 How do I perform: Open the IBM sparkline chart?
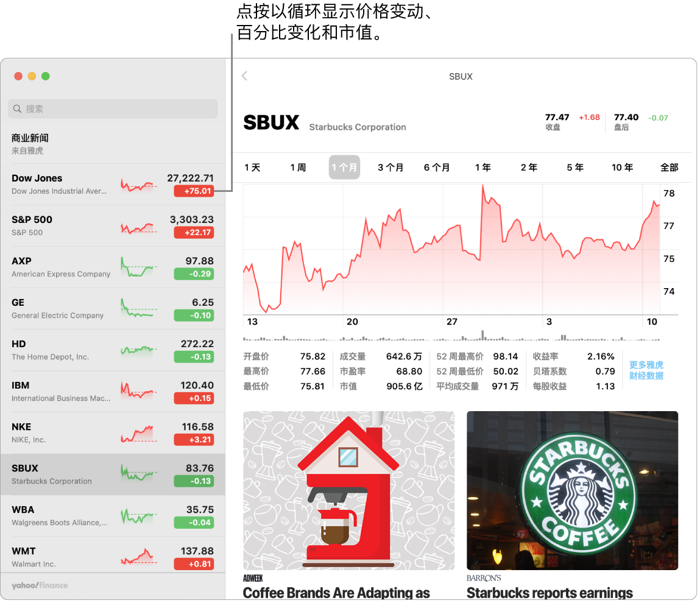(139, 390)
